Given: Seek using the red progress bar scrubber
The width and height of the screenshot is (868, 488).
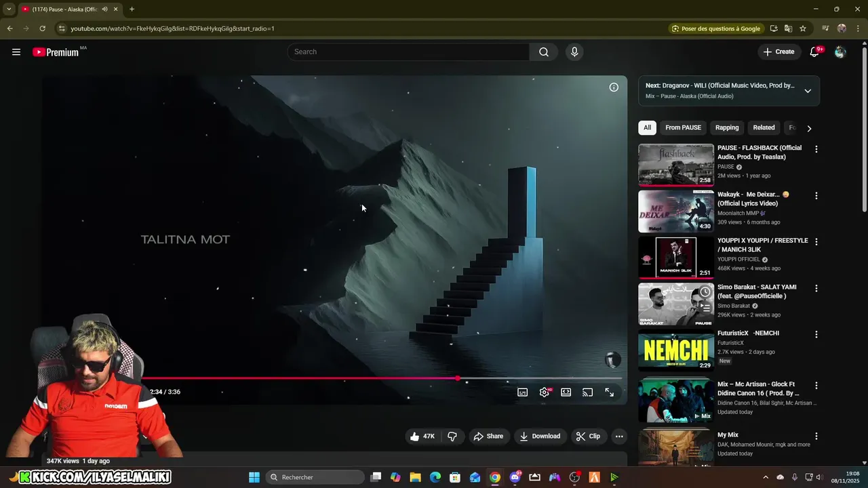Looking at the screenshot, I should click(x=458, y=378).
